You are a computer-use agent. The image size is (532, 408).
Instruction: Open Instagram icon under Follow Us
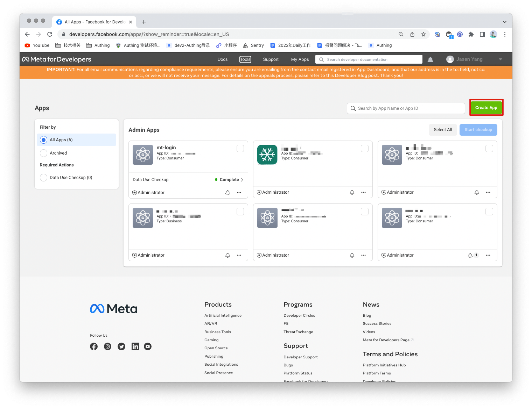pyautogui.click(x=108, y=346)
